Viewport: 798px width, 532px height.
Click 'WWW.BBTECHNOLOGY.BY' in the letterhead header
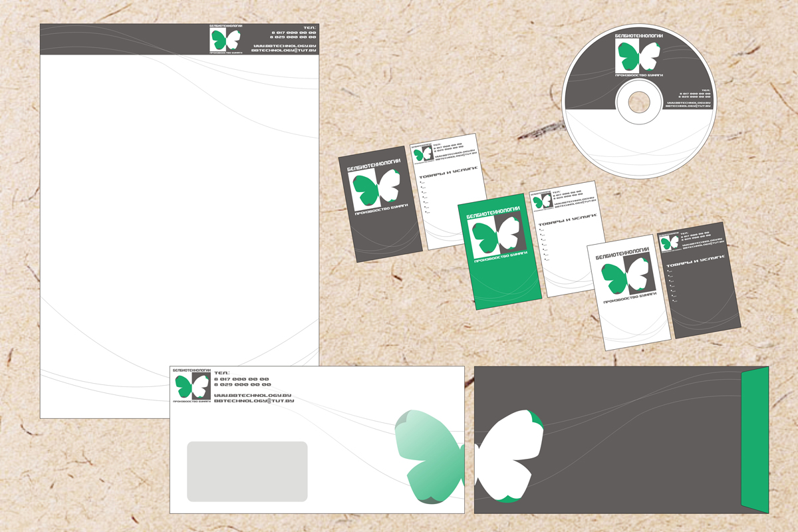point(285,46)
